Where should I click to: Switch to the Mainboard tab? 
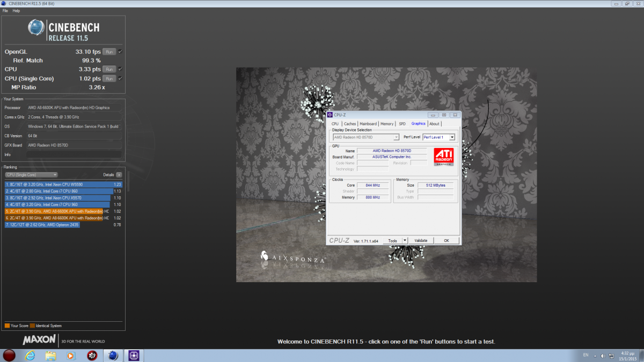click(368, 124)
